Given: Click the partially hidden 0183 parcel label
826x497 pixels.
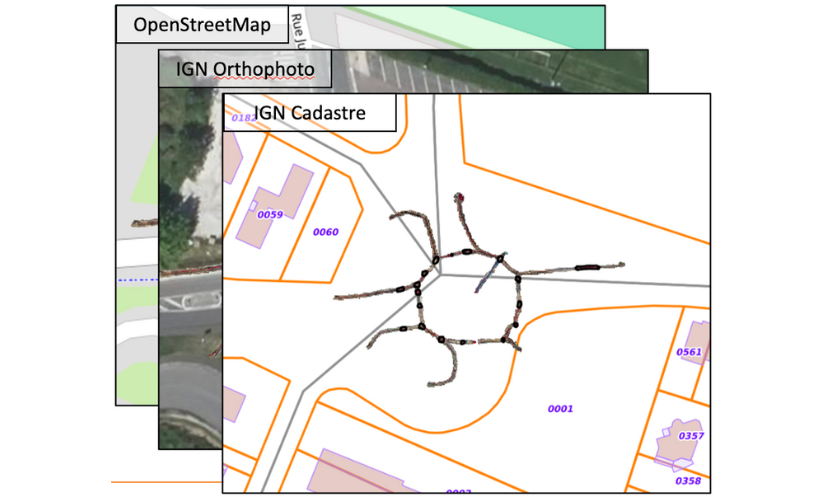Looking at the screenshot, I should [238, 118].
